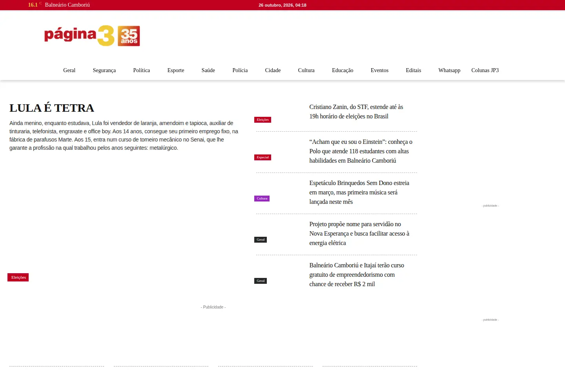The height and width of the screenshot is (392, 565).
Task: Click the Eleições tag beside Zanin article
Action: [x=263, y=120]
